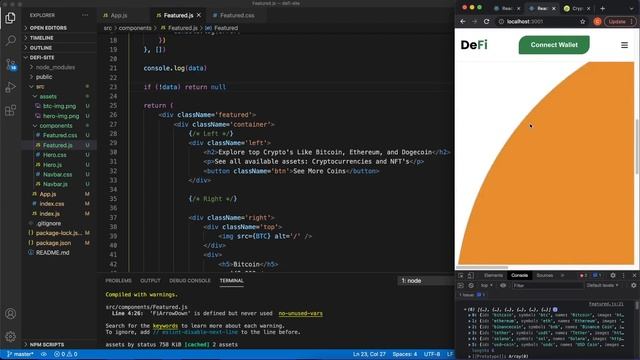Close the Featured.js editor tab
The height and width of the screenshot is (360, 640).
pos(199,15)
